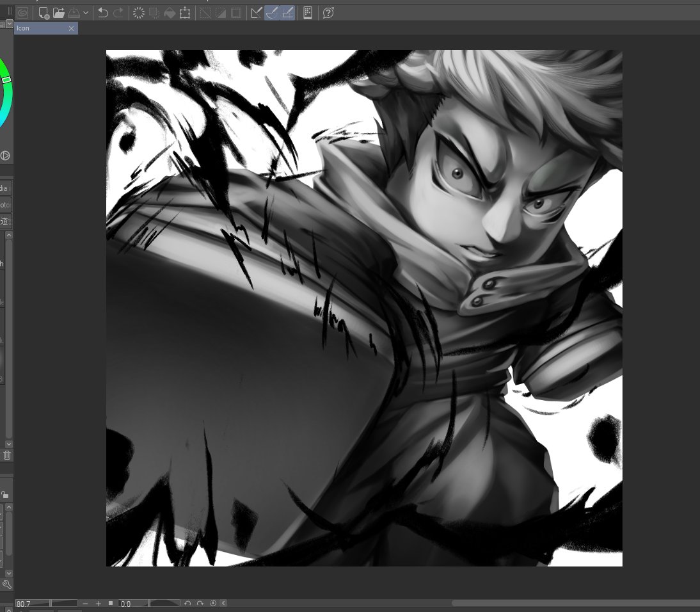Click the fit-to-screen square button
This screenshot has width=700, height=612.
[x=111, y=603]
